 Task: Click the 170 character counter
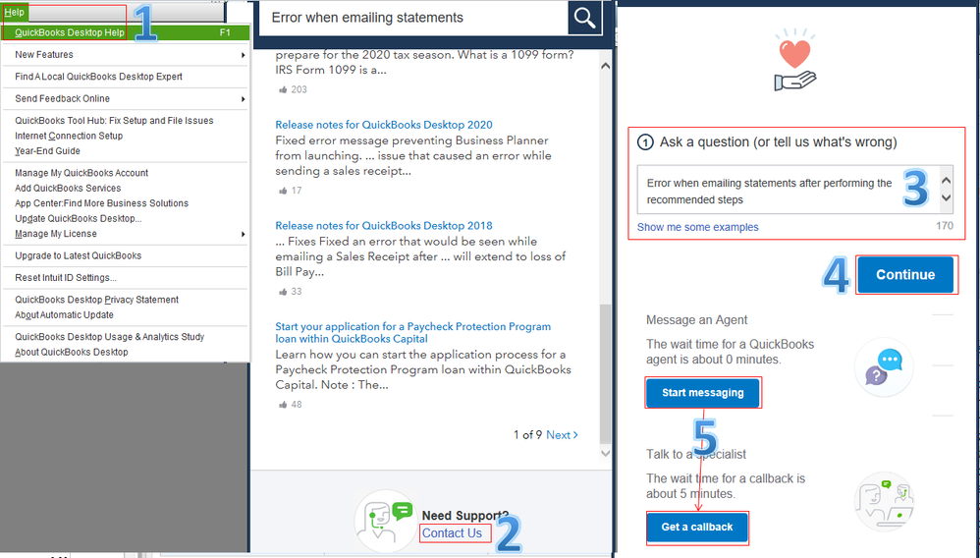(945, 226)
